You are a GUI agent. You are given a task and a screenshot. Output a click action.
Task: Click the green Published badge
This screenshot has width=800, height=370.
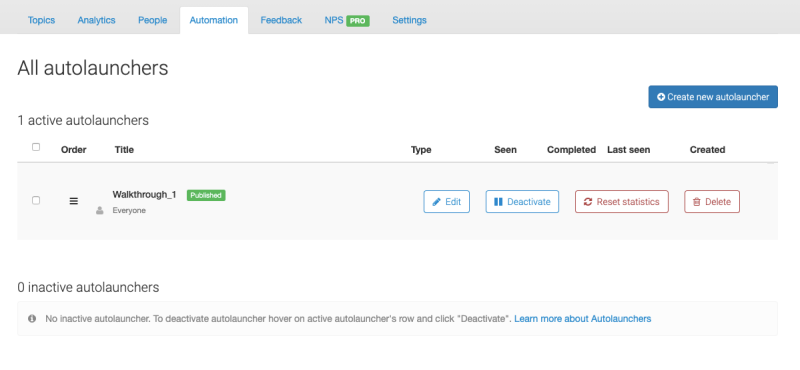click(206, 195)
